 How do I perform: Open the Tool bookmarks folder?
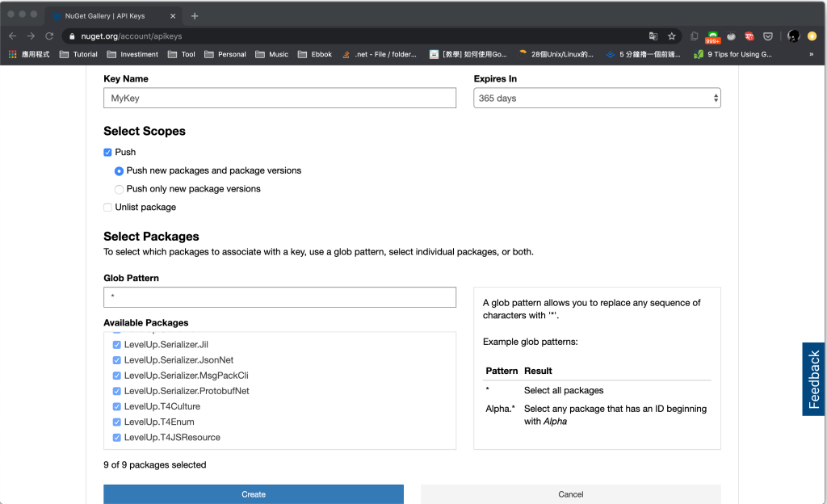[181, 54]
